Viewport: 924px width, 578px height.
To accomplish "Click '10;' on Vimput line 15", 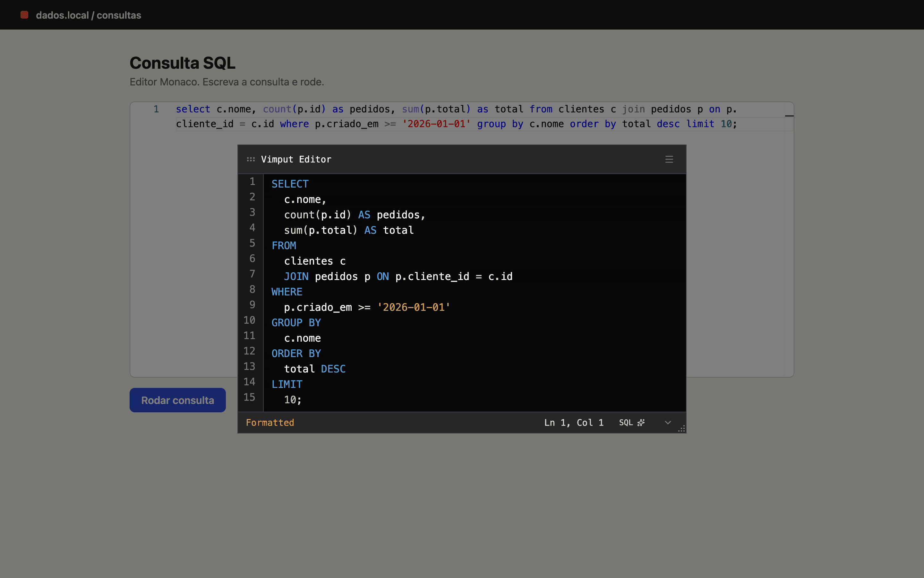I will pyautogui.click(x=293, y=400).
